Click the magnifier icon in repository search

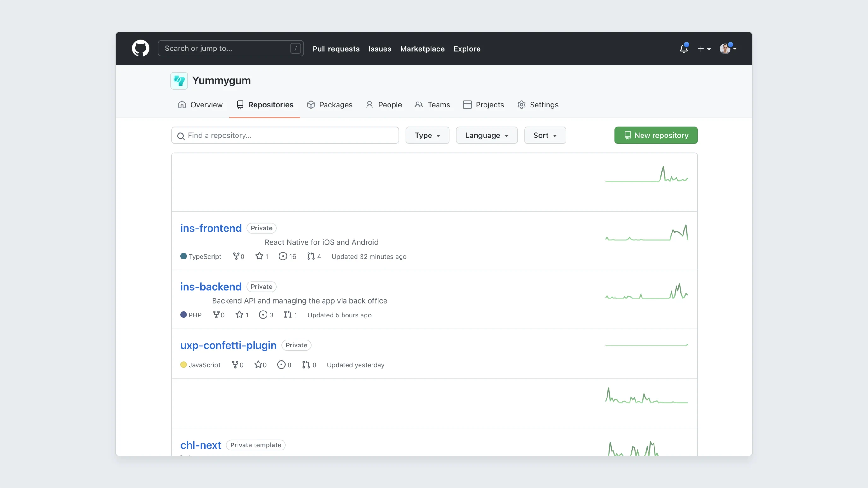[x=181, y=136]
